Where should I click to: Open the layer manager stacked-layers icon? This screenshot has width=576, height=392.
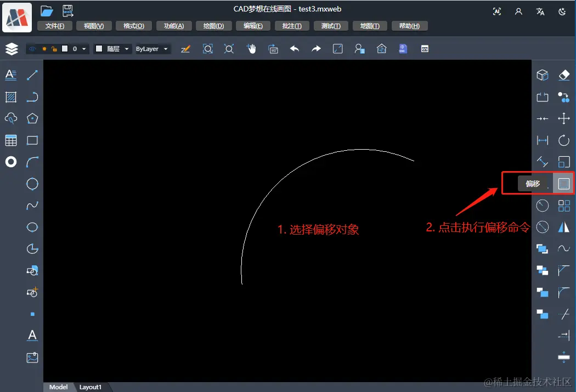coord(12,49)
